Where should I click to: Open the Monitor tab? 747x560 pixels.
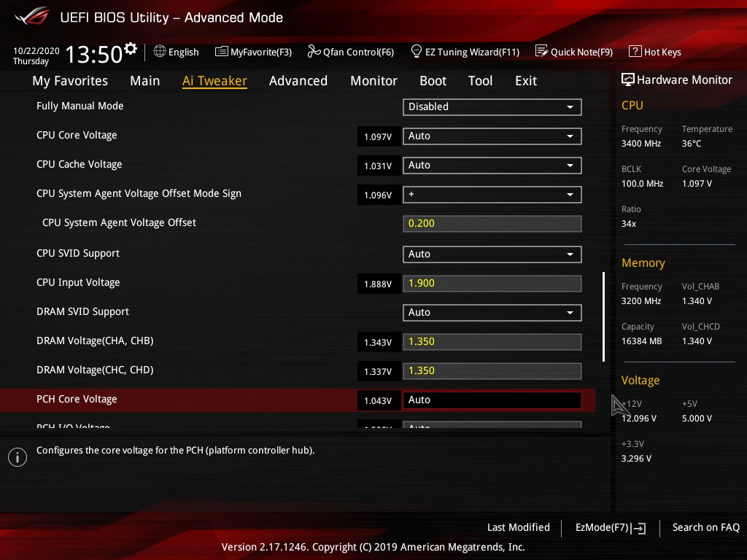(x=373, y=80)
